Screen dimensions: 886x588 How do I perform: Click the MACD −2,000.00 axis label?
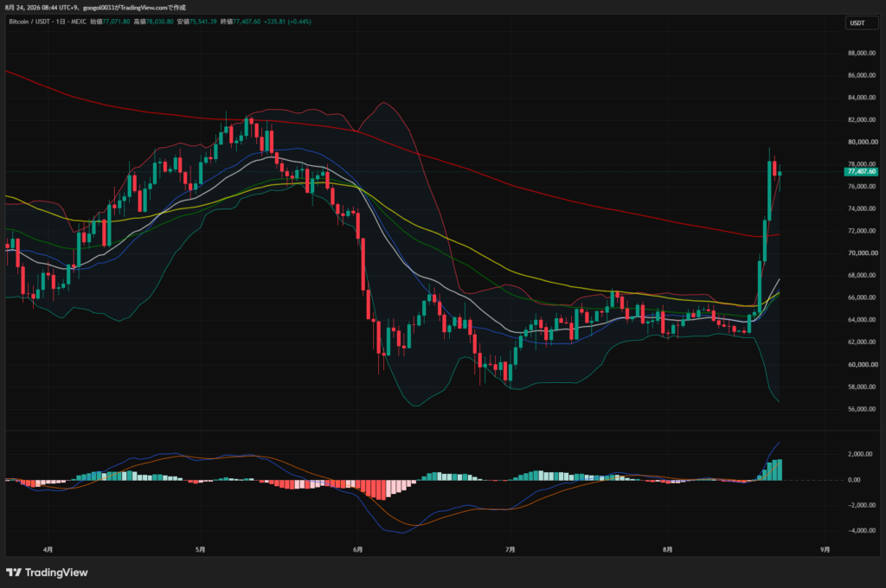861,505
